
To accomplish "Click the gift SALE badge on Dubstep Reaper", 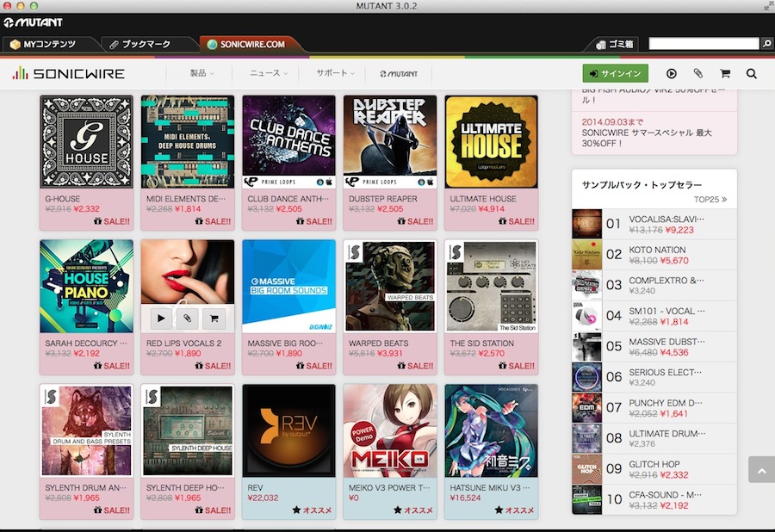I will coord(415,221).
